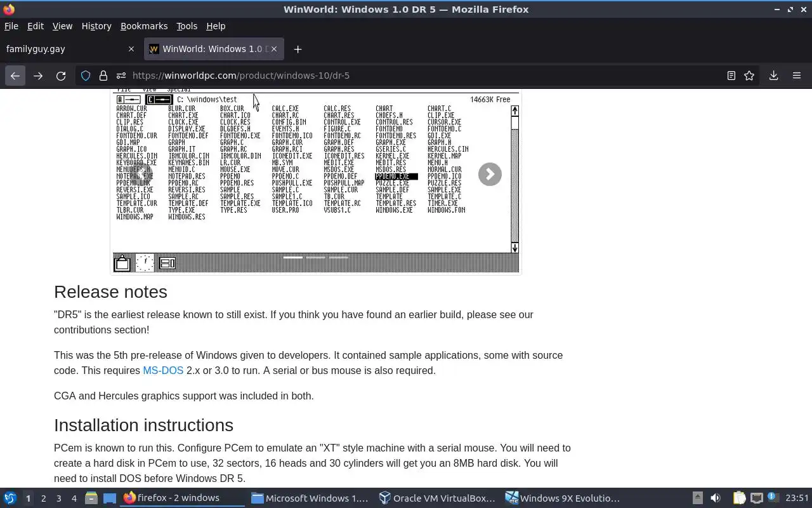Open the tracking protection shield panel

86,76
